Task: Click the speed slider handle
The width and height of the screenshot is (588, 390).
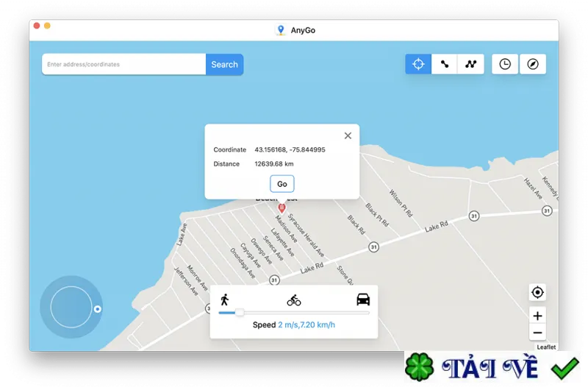Action: coord(240,312)
